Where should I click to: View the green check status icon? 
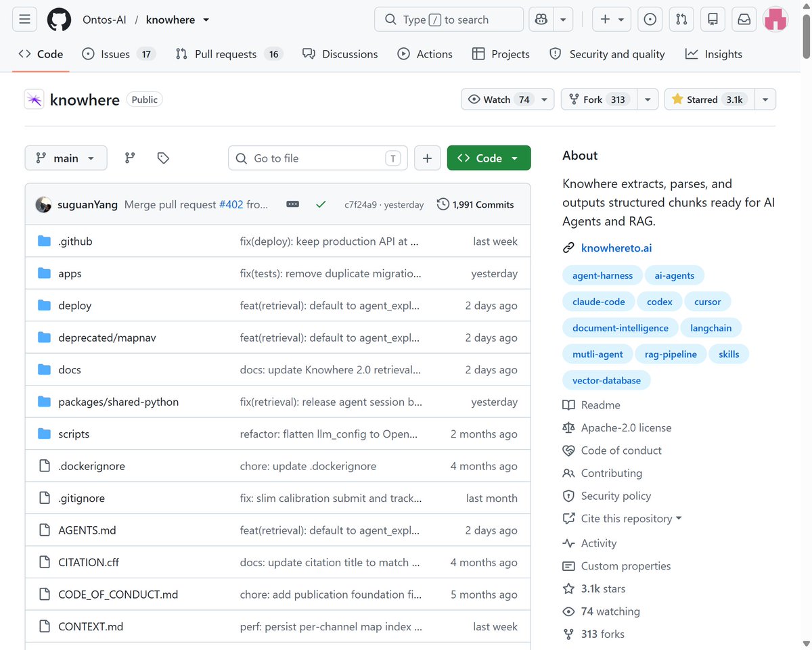coord(321,204)
